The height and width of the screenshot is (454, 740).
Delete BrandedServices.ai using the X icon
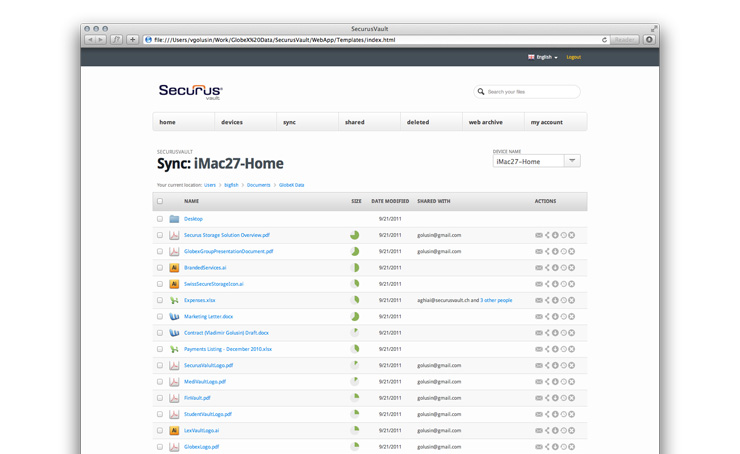tap(572, 268)
